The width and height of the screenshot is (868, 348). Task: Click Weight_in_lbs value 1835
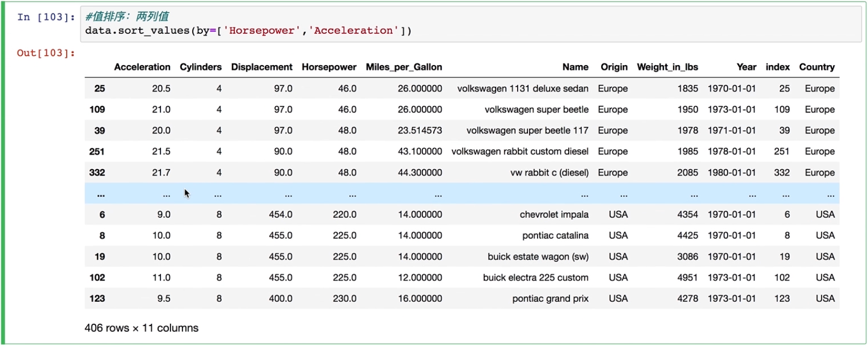point(688,88)
